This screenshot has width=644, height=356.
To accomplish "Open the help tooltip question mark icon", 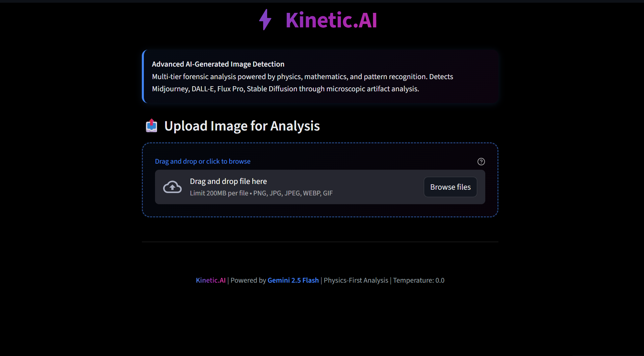I will 481,162.
